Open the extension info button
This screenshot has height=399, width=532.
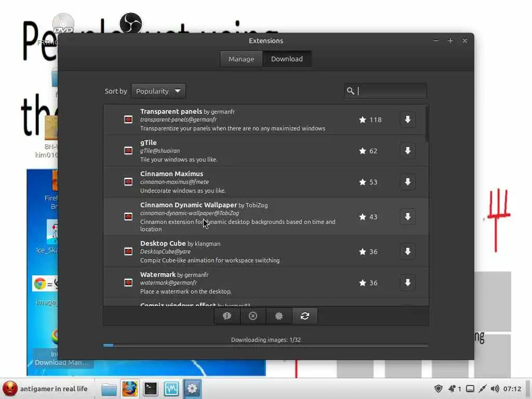pos(227,316)
